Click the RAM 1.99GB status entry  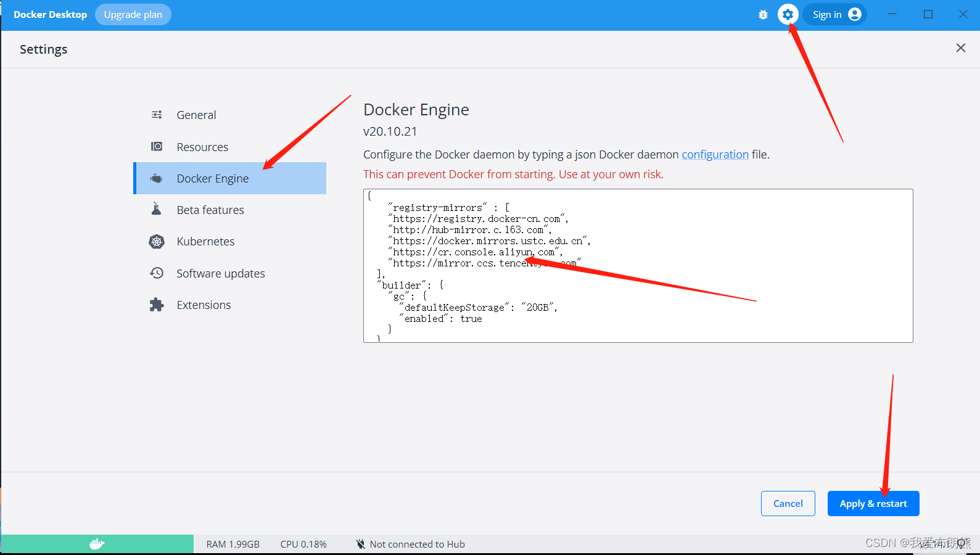pyautogui.click(x=233, y=544)
